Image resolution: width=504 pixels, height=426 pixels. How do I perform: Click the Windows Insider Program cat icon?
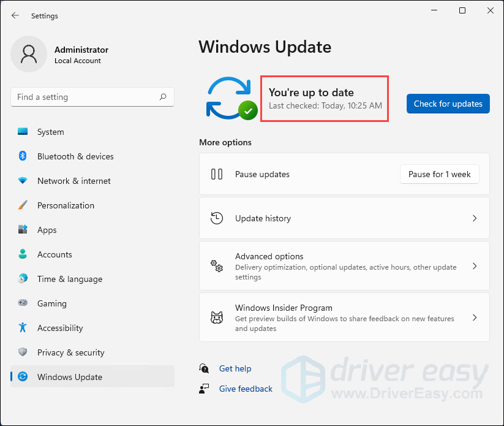[x=217, y=318]
